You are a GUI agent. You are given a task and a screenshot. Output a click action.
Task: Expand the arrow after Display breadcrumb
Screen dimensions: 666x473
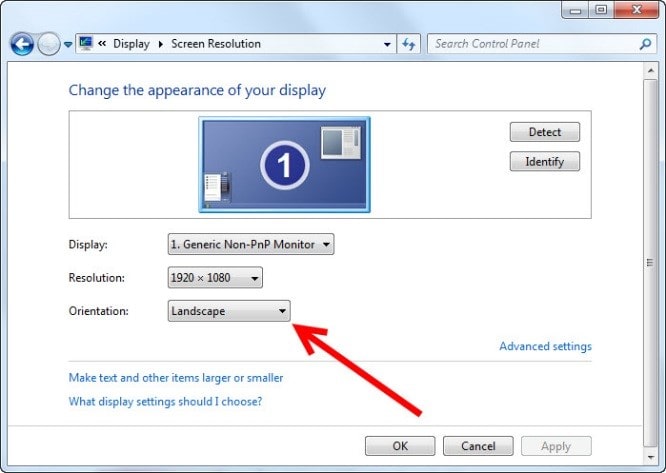tap(161, 44)
